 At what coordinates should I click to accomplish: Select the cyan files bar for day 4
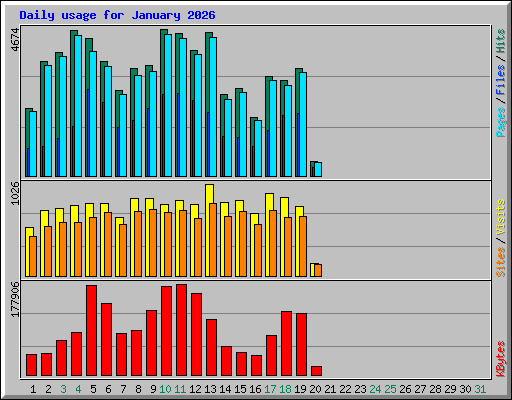pos(78,106)
